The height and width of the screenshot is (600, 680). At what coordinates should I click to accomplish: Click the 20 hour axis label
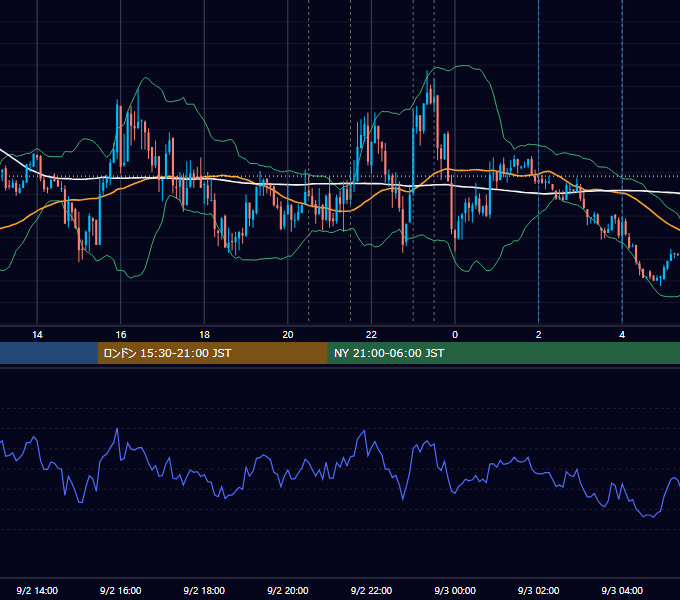click(x=288, y=335)
